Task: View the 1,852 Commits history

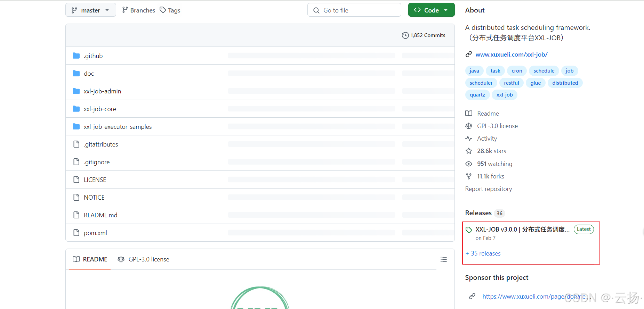Action: tap(424, 35)
